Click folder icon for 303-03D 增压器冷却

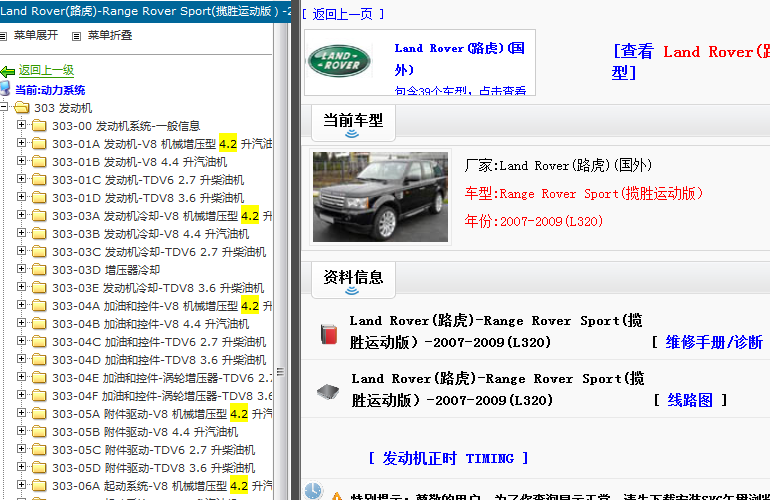click(39, 270)
